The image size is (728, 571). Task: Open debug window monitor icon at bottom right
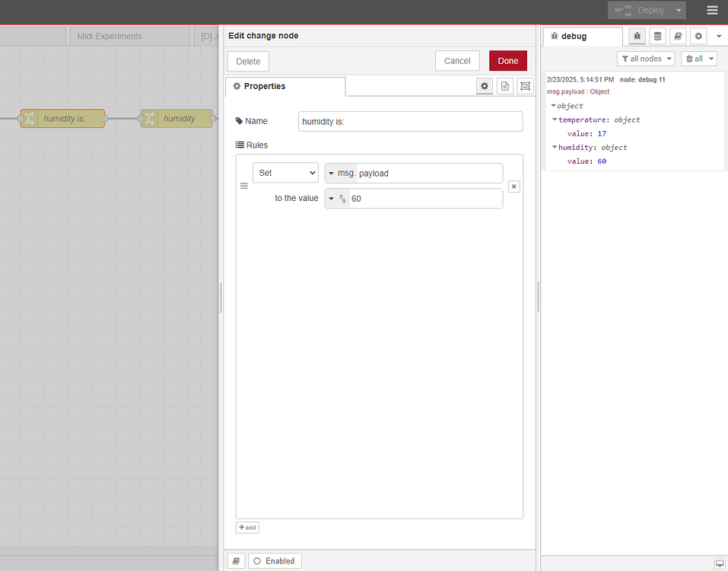click(720, 563)
